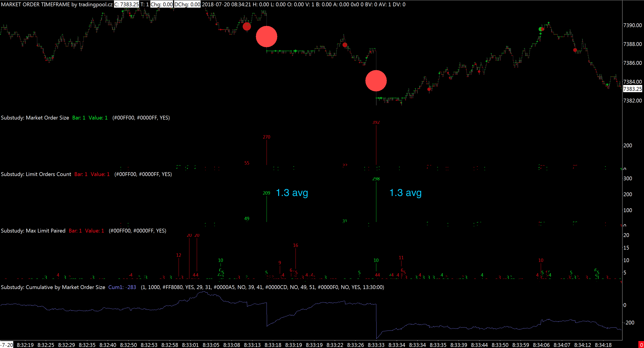Screen dimensions: 644x348
Task: Click the medium red bubble near 8:33:13
Action: pos(247,26)
